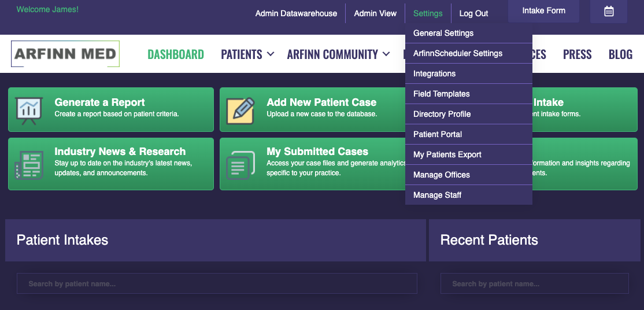Choose Integrations in Settings menu
This screenshot has height=310, width=644.
pos(435,73)
